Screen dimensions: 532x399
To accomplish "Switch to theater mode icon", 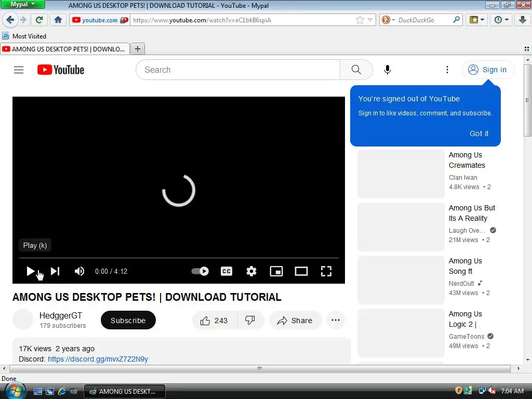I will pyautogui.click(x=301, y=271).
